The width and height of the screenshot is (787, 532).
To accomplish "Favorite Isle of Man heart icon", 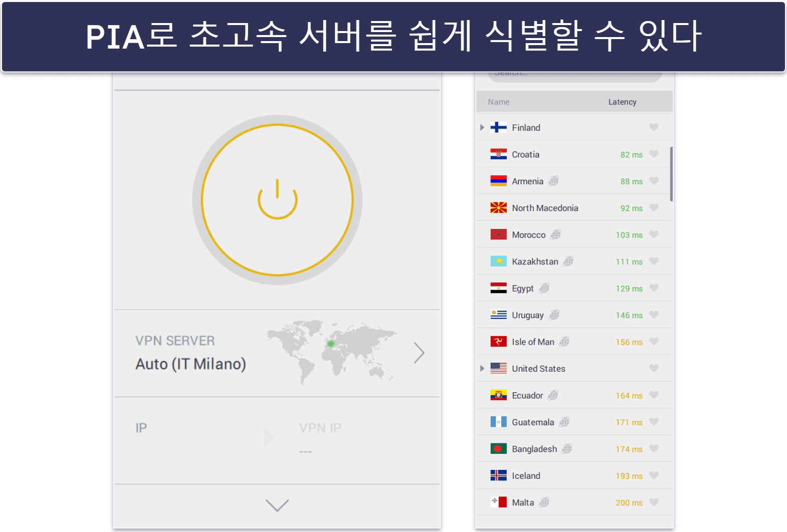I will coord(654,342).
